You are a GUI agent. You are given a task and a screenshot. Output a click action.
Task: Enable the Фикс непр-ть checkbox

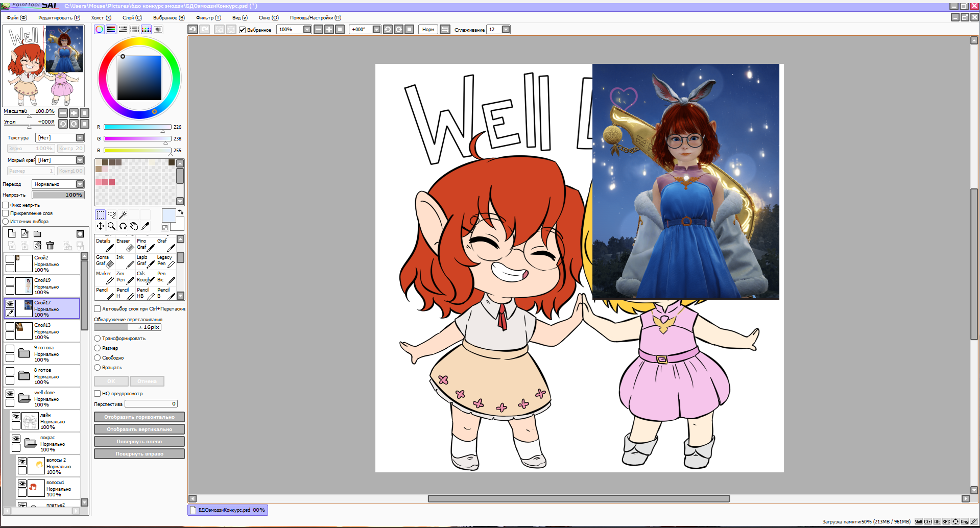pos(6,205)
